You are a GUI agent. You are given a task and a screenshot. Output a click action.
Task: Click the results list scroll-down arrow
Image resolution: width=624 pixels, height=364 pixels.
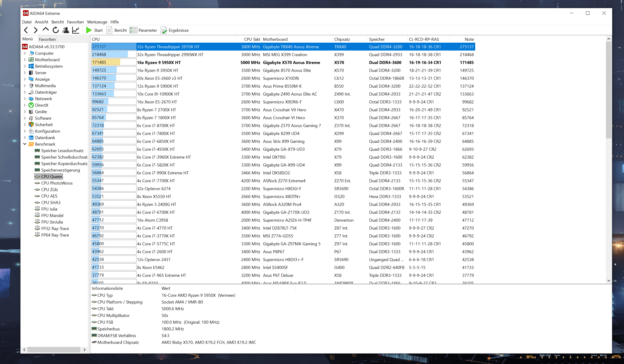(x=609, y=281)
